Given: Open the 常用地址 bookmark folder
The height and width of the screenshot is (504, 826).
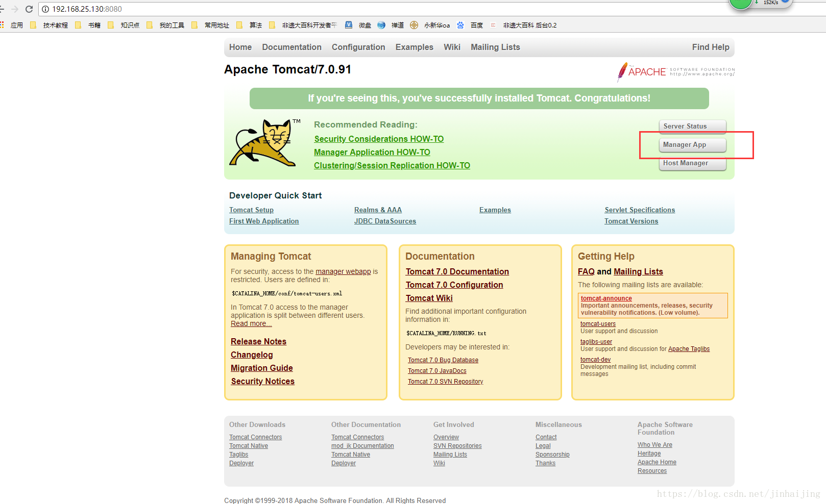Looking at the screenshot, I should coord(211,25).
